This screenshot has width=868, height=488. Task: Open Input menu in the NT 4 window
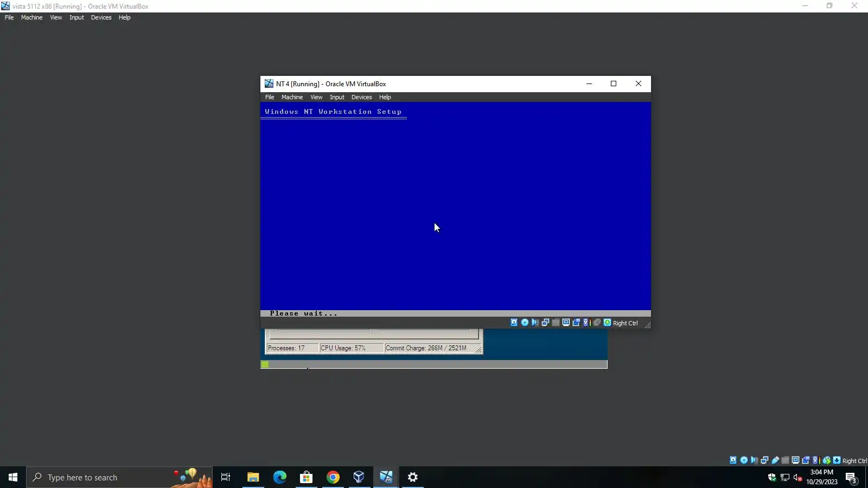[x=337, y=97]
